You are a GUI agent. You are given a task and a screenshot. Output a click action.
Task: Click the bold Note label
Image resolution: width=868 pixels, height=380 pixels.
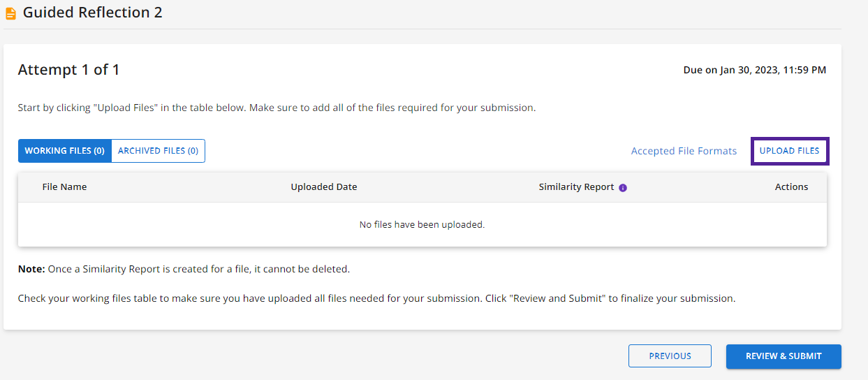pyautogui.click(x=31, y=269)
